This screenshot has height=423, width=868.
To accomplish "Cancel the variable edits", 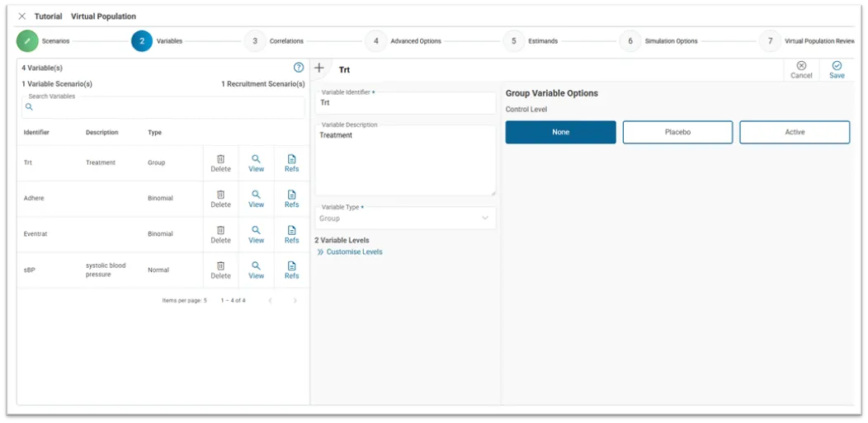I will tap(801, 70).
